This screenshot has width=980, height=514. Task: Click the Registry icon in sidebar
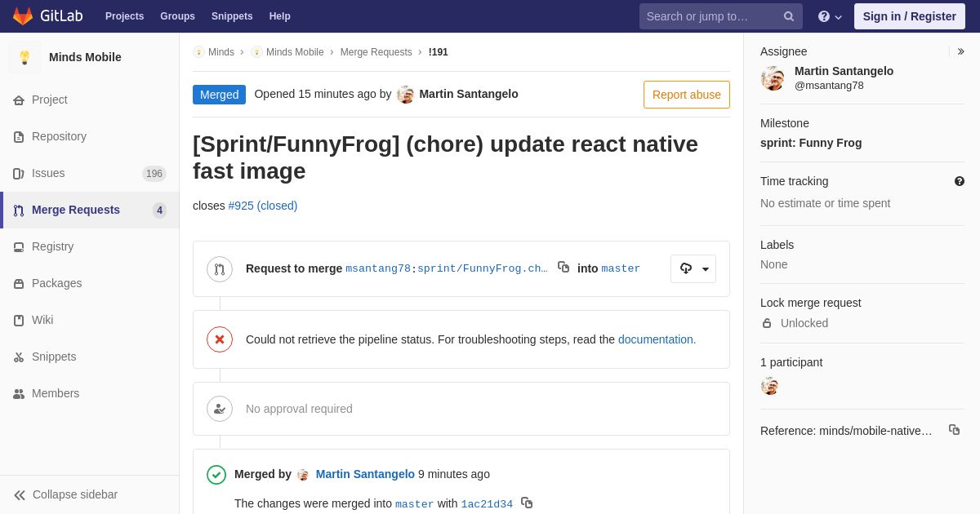tap(19, 247)
